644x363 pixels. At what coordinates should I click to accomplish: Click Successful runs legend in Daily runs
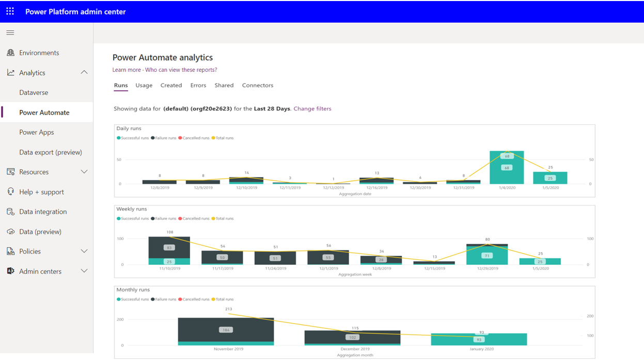133,138
